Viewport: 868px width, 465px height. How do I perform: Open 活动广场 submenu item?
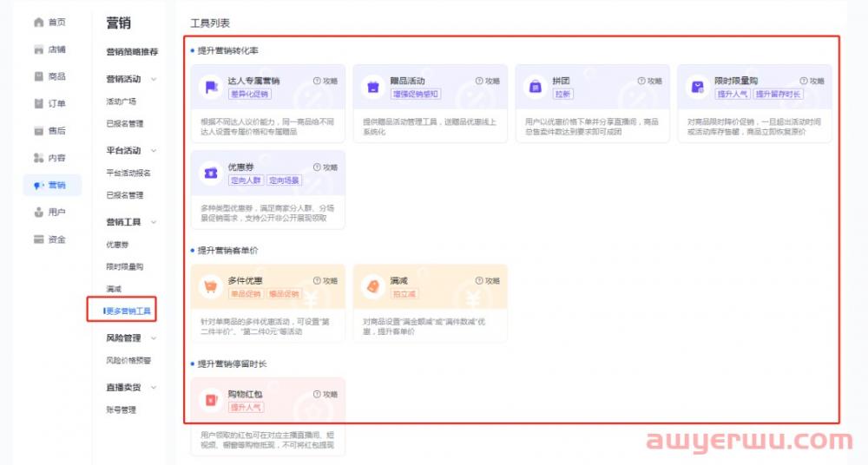pyautogui.click(x=122, y=102)
